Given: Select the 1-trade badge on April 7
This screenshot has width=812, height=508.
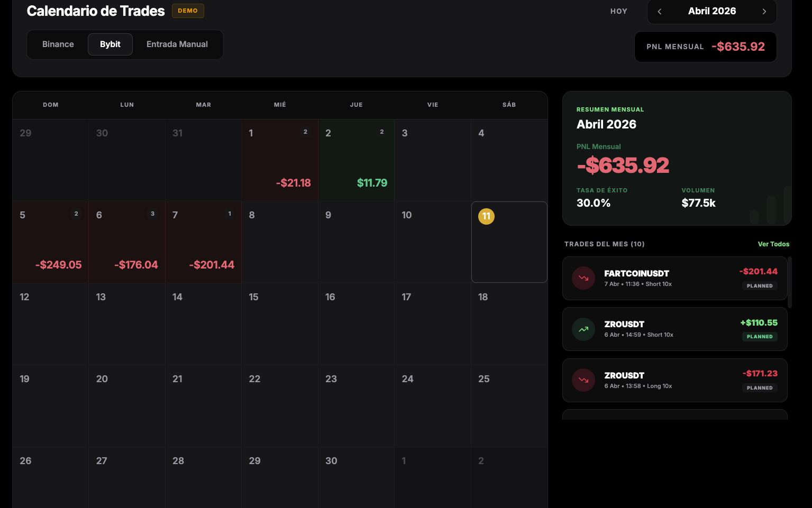Looking at the screenshot, I should pos(229,214).
